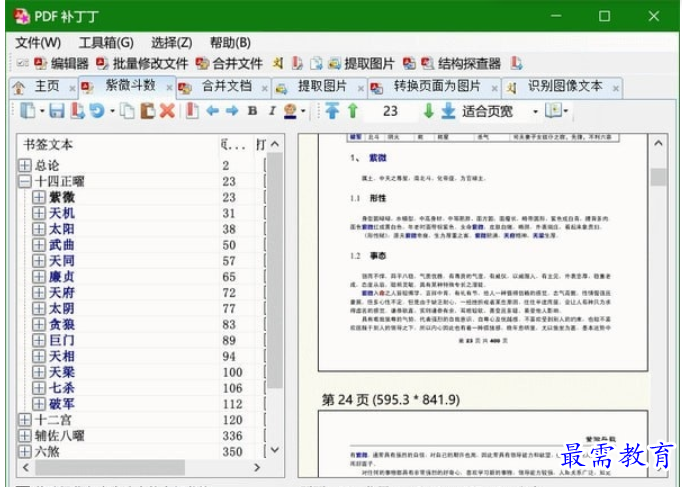Select the 廉贞 bookmark
682x487 pixels.
[x=61, y=277]
